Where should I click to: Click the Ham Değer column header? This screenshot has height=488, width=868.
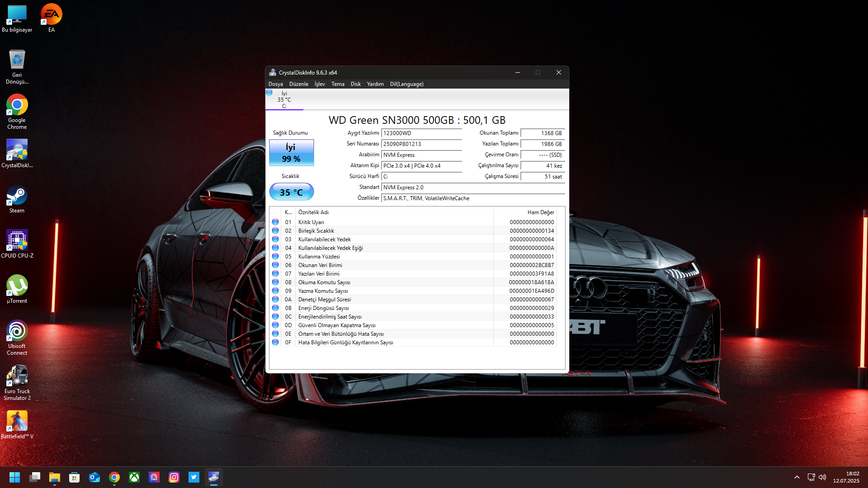coord(540,212)
